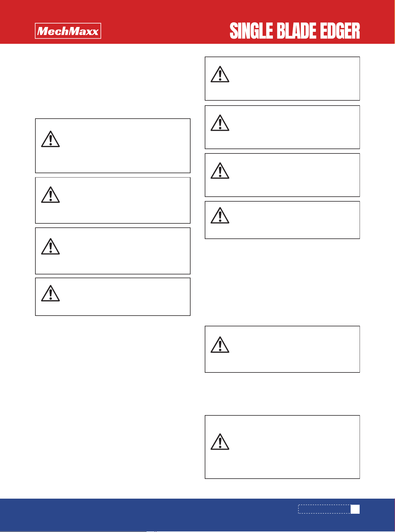
Task: Click the warning icon in the third right-column box
Action: (x=220, y=171)
